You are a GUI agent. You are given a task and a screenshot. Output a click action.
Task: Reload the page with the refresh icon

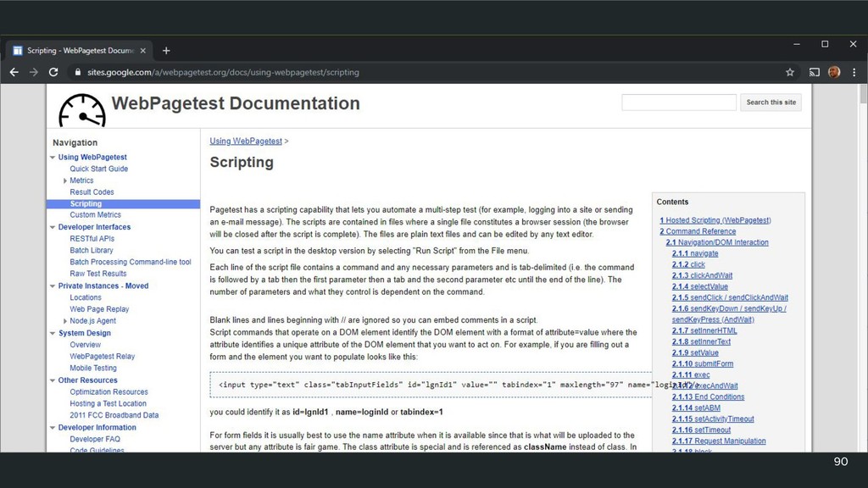53,72
